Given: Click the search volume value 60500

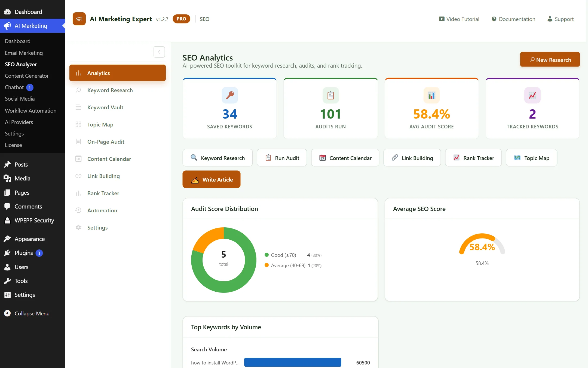Looking at the screenshot, I should click(363, 363).
